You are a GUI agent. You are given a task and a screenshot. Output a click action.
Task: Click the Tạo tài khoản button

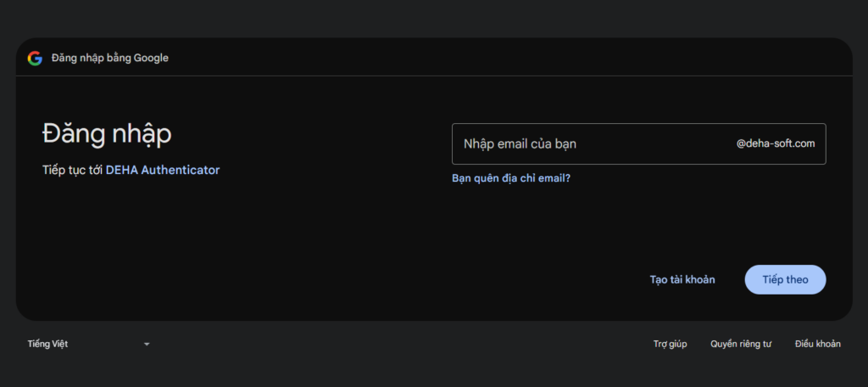[682, 279]
